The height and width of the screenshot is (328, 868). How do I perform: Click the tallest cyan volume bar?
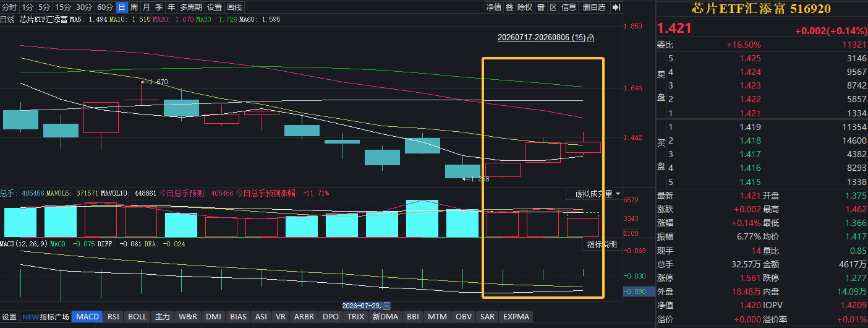click(x=423, y=218)
